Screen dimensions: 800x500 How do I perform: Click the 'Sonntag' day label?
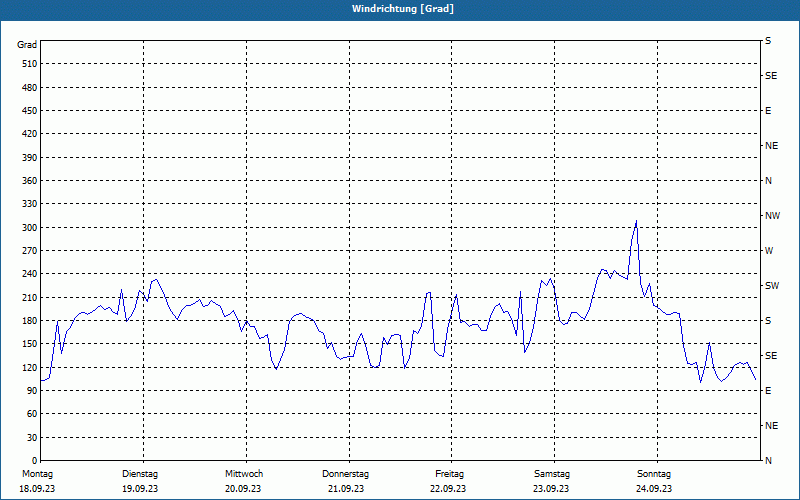coord(654,474)
